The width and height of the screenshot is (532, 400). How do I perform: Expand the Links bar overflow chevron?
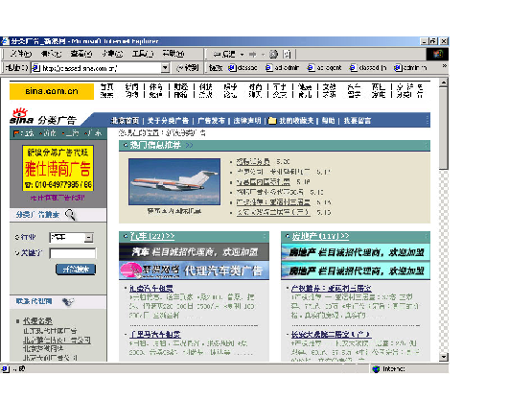tap(444, 66)
